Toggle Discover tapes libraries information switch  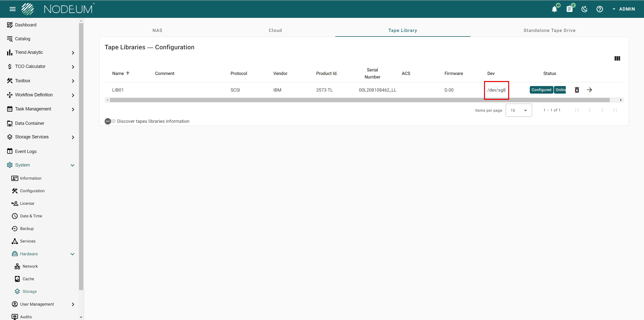110,121
